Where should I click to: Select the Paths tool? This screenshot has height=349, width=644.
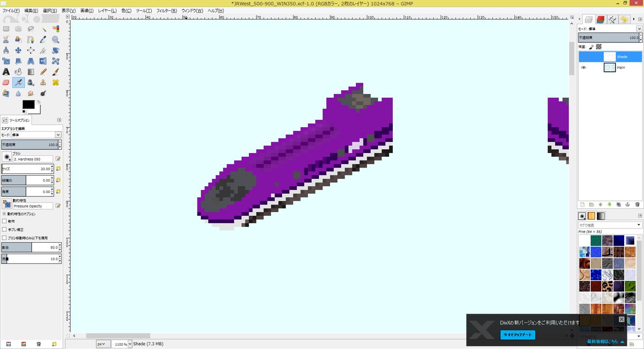click(31, 39)
